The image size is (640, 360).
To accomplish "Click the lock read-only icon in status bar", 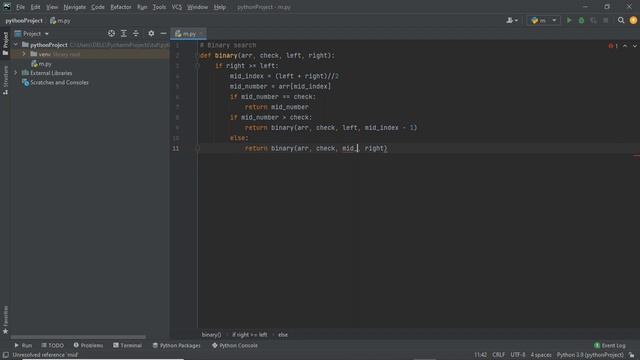I will pos(632,355).
